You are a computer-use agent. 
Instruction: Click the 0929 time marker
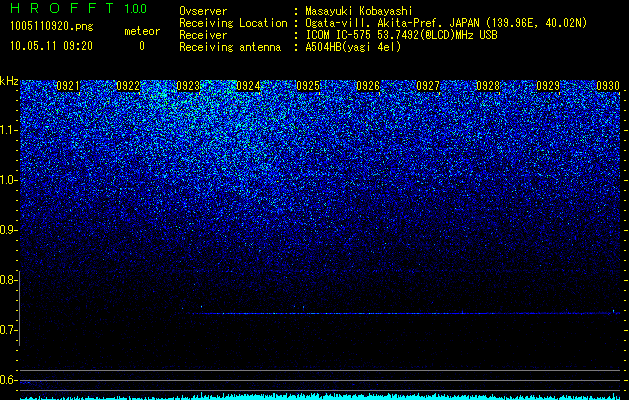point(548,86)
